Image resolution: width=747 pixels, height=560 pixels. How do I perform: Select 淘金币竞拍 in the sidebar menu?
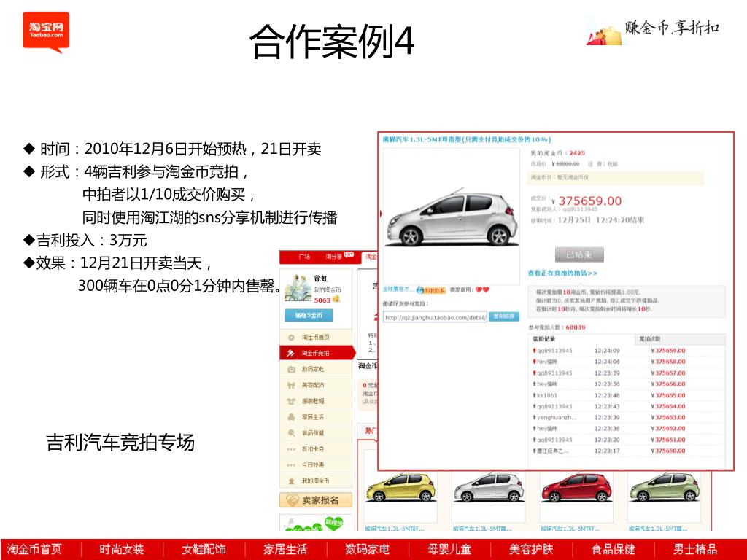tap(317, 354)
